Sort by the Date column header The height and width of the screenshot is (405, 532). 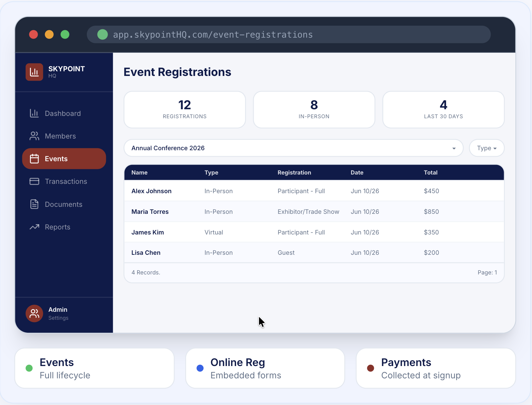tap(357, 173)
